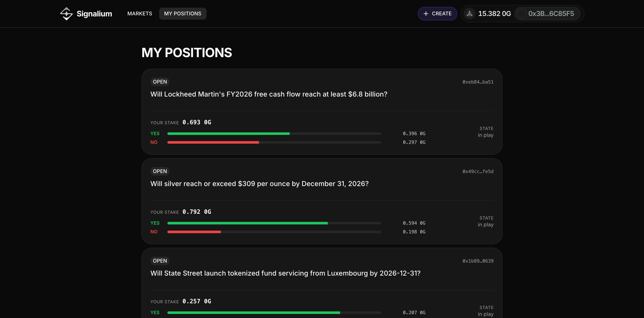
Task: Open the State Street tokenized fund market
Action: (285, 273)
